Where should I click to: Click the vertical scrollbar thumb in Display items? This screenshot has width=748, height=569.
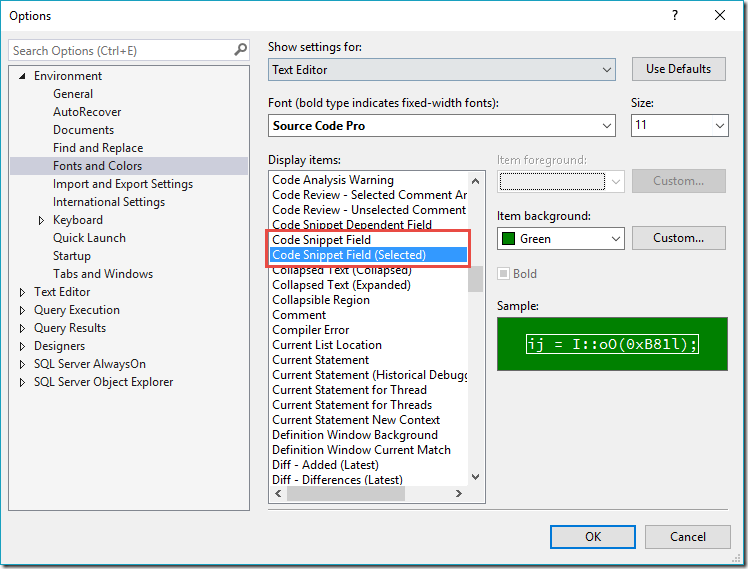[x=475, y=279]
